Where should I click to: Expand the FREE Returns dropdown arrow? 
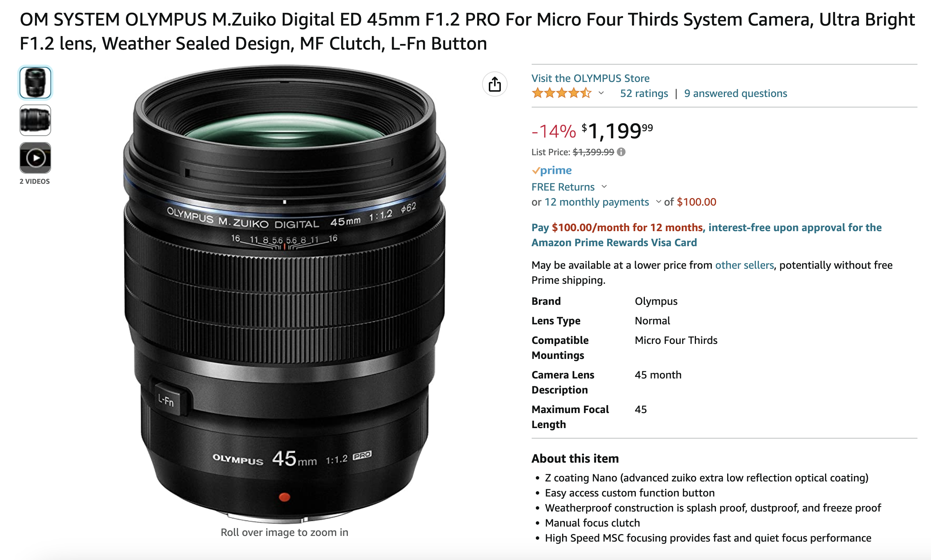pyautogui.click(x=604, y=186)
